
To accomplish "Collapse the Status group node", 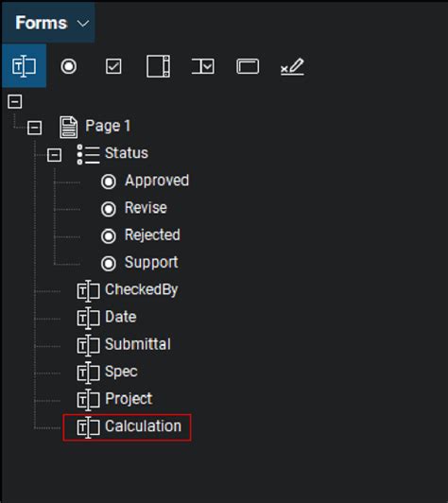I will tap(54, 155).
